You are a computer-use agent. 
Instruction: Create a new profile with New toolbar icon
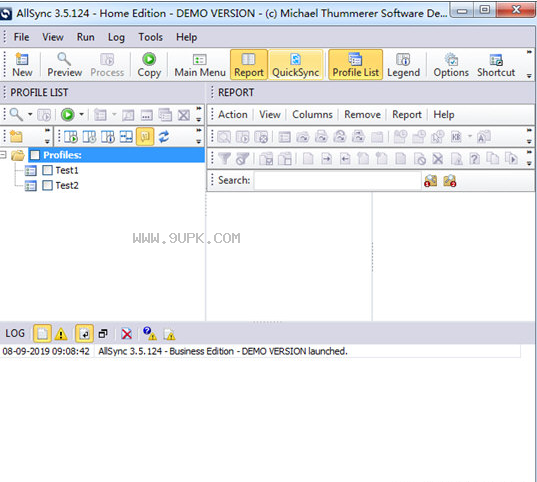coord(22,65)
